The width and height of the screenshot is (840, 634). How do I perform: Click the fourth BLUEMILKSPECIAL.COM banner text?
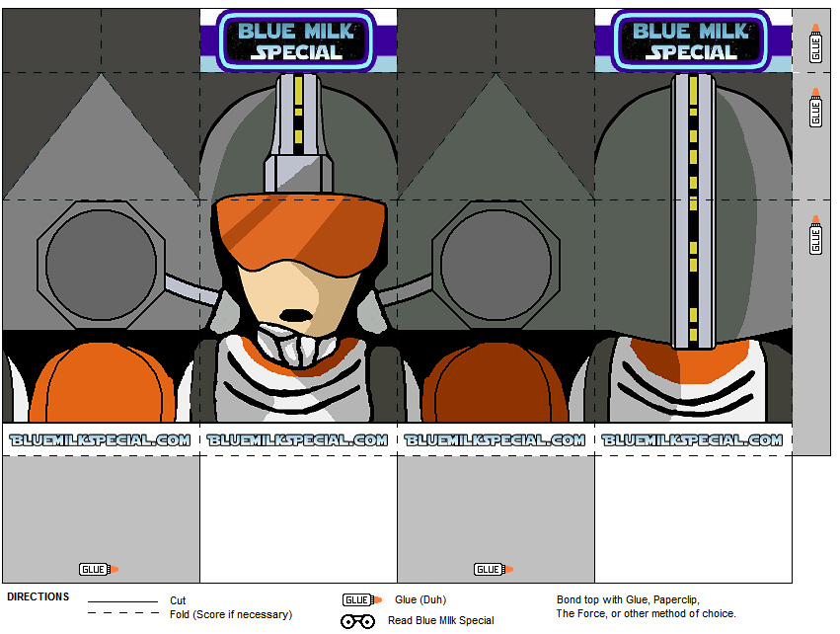[692, 440]
